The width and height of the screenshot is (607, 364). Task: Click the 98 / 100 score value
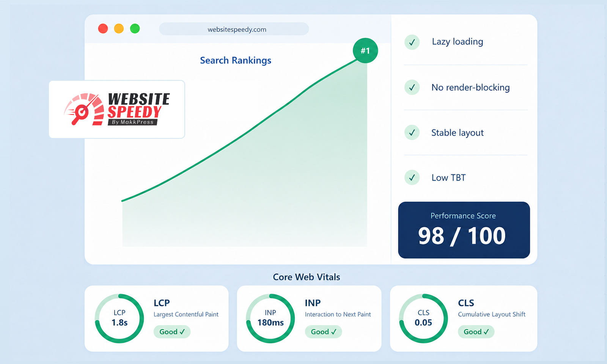[x=462, y=236]
